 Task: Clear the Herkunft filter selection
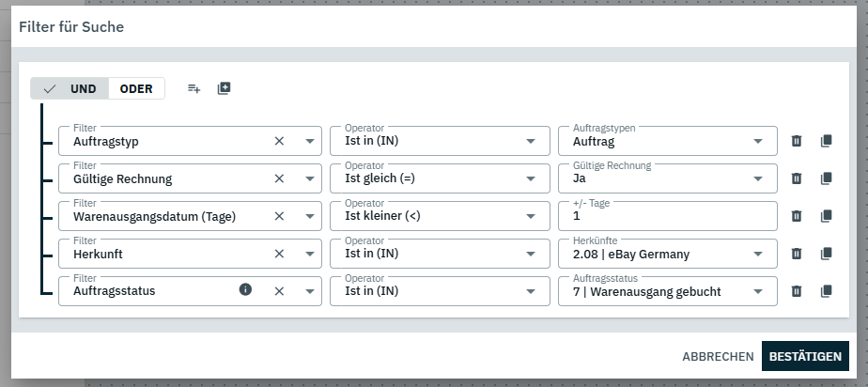click(279, 254)
